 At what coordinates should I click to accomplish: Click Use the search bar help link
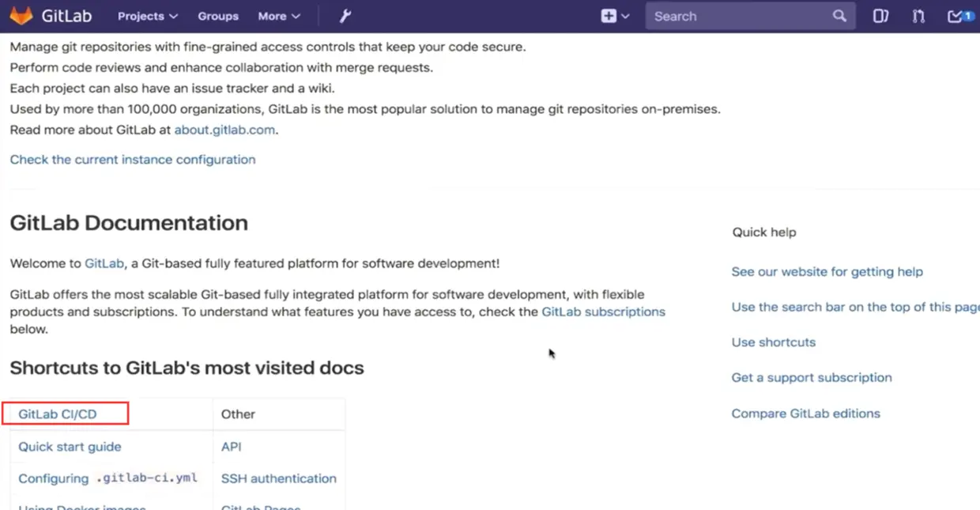click(x=856, y=307)
